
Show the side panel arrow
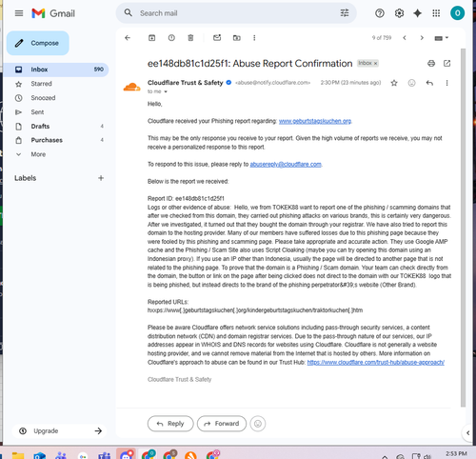point(467,432)
